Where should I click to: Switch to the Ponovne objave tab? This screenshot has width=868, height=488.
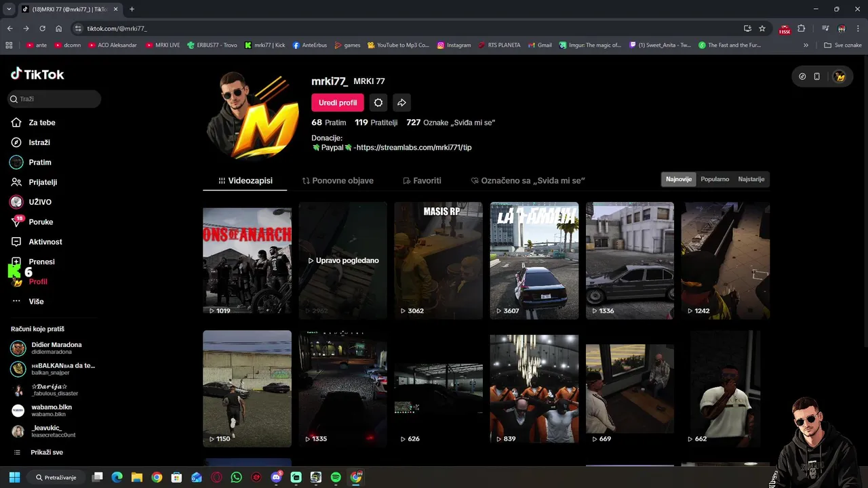(x=338, y=181)
